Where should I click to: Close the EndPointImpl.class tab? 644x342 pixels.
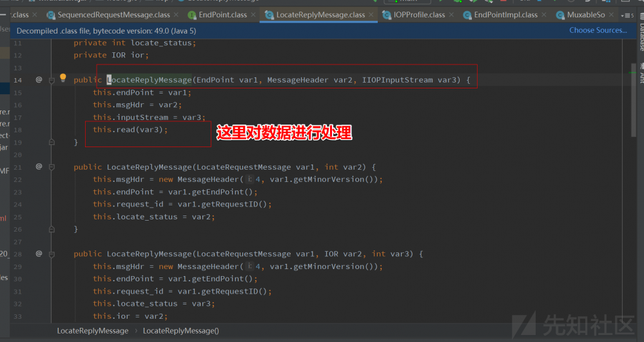tap(544, 15)
